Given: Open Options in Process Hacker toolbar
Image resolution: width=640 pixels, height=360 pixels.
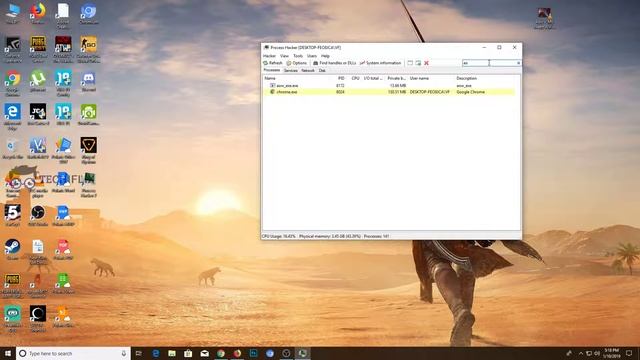Looking at the screenshot, I should click(297, 63).
